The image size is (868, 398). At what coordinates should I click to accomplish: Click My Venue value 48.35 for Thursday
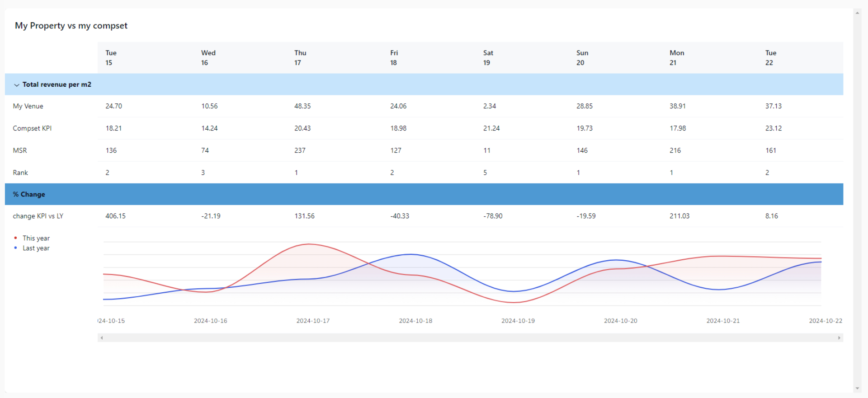pyautogui.click(x=302, y=106)
